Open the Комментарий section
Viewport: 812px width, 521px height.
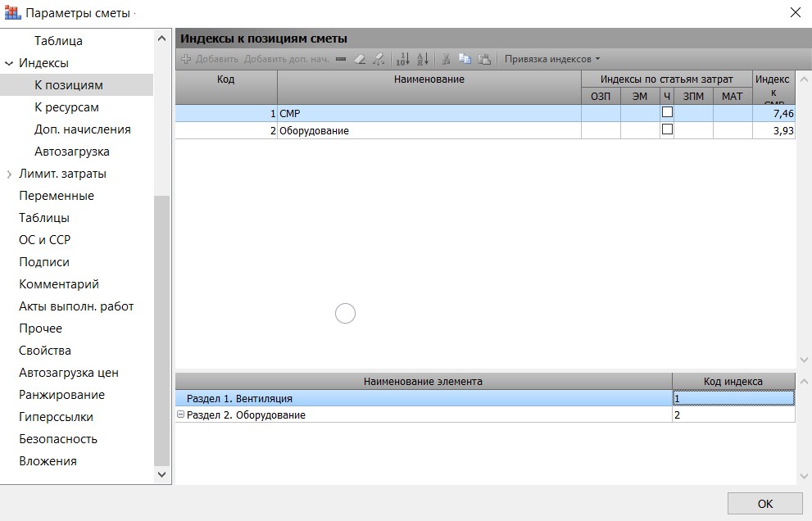click(58, 284)
